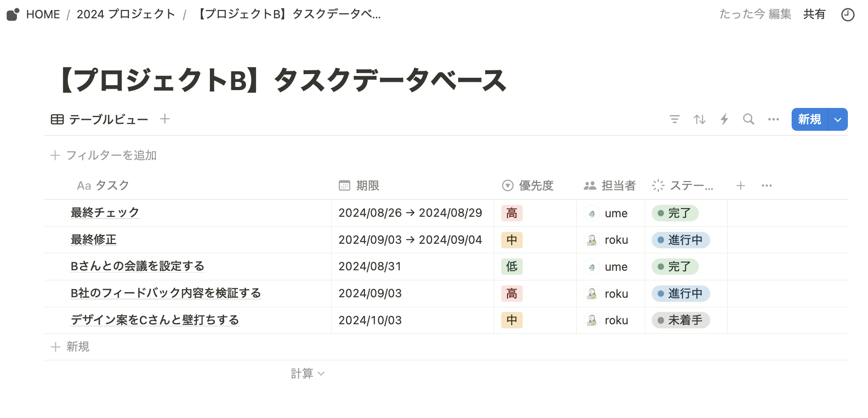The image size is (868, 418).
Task: Click the blue 新規 button
Action: point(809,119)
